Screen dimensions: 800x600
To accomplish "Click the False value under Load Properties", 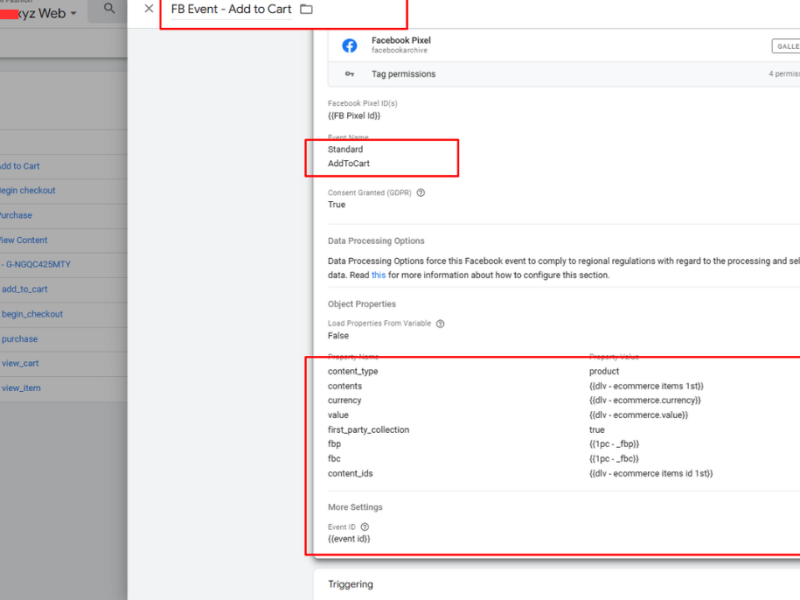I will point(338,336).
